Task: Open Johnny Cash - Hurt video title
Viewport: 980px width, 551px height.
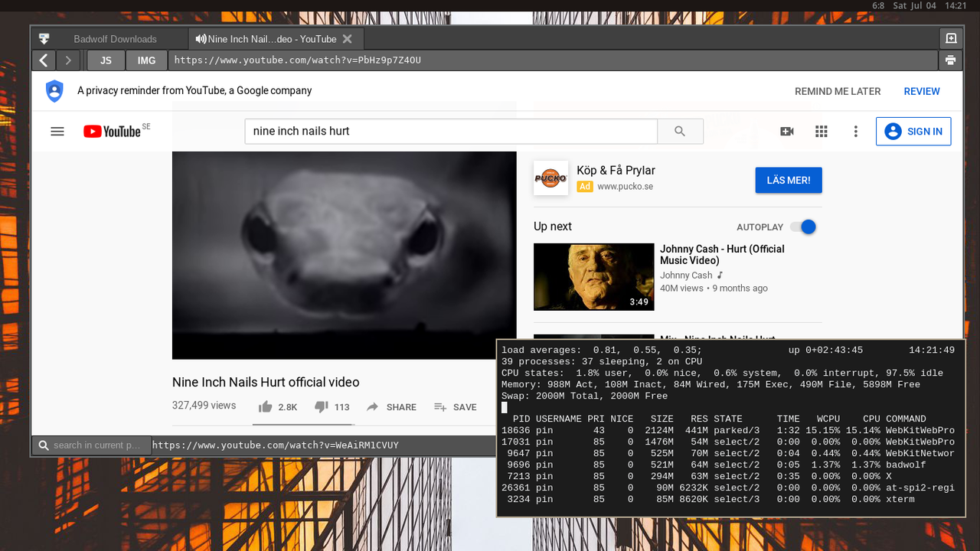Action: click(722, 255)
